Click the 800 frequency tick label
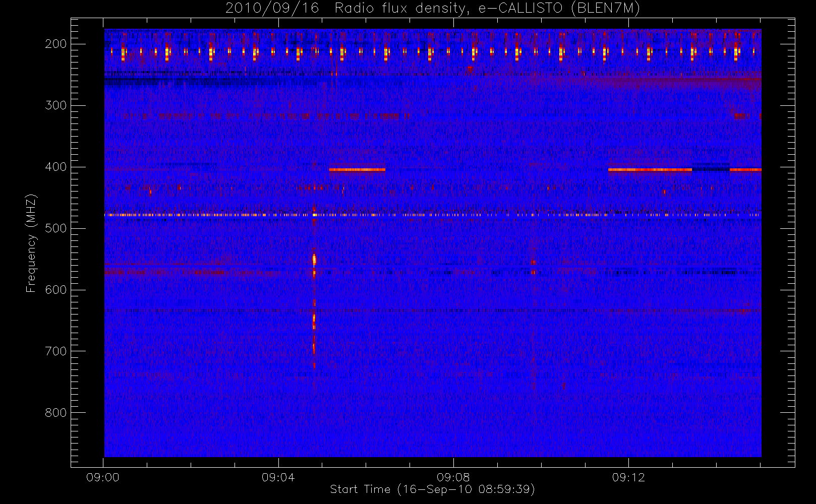 point(56,413)
